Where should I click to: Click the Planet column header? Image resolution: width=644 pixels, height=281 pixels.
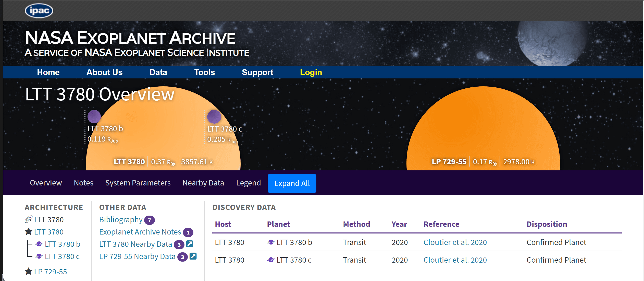pos(279,224)
